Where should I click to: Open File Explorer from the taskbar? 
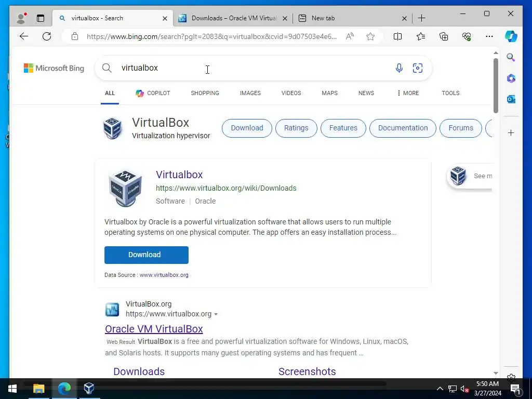point(38,389)
